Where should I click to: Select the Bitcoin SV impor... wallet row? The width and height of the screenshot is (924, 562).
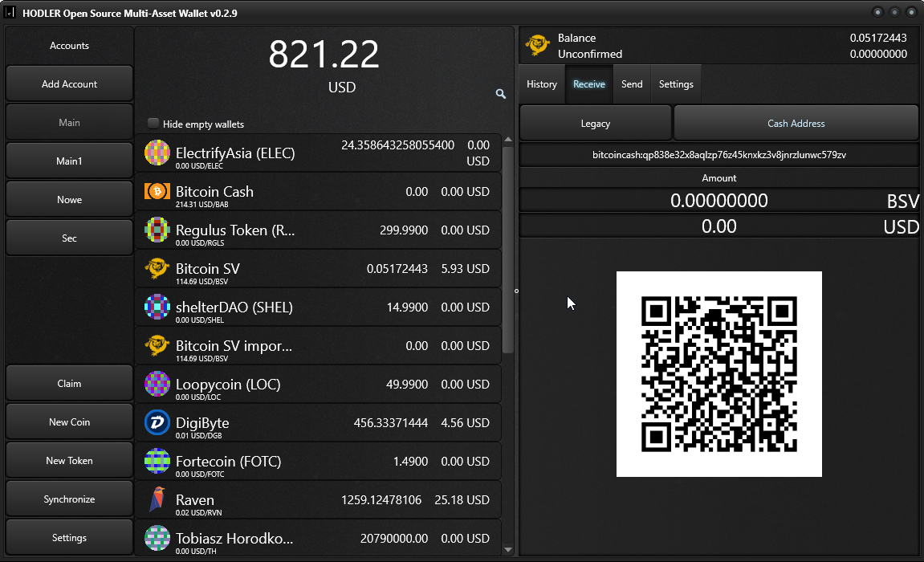(318, 346)
